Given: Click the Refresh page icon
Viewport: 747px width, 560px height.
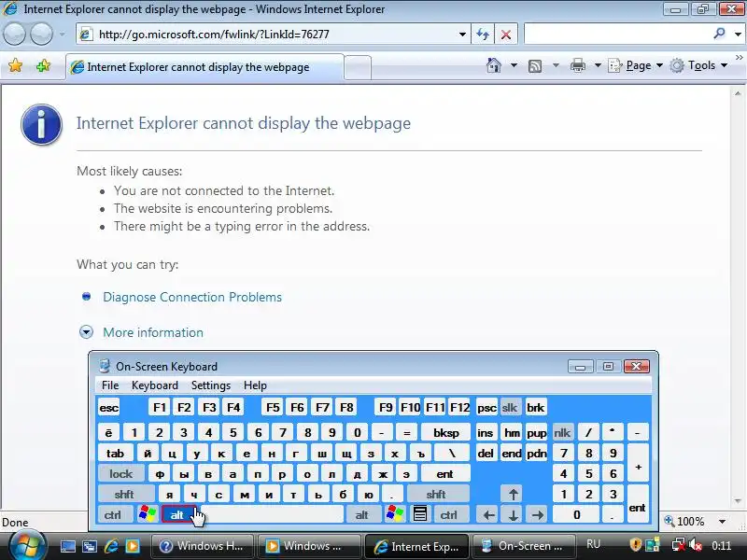Looking at the screenshot, I should click(483, 35).
